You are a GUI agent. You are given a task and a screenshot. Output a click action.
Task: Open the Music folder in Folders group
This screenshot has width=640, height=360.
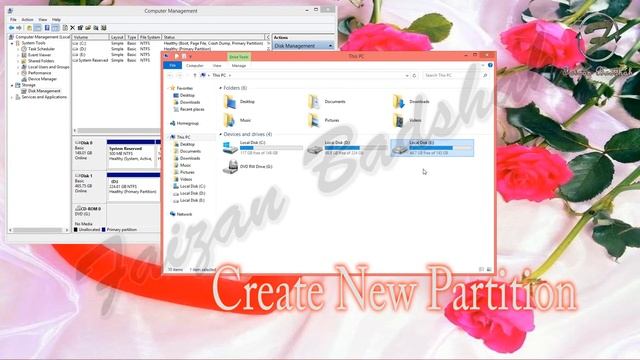pyautogui.click(x=238, y=120)
